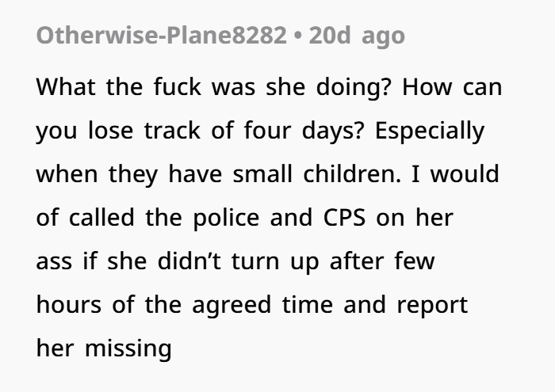
Task: Click the 20d ago timestamp
Action: point(357,36)
